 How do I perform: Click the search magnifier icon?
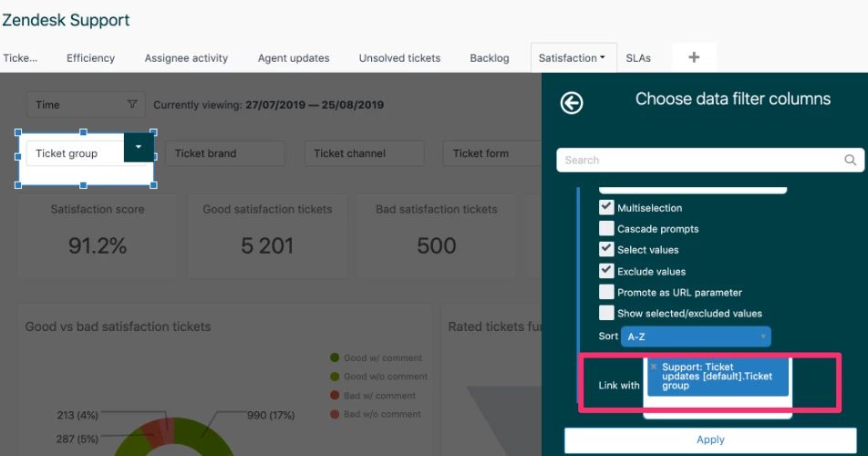851,160
